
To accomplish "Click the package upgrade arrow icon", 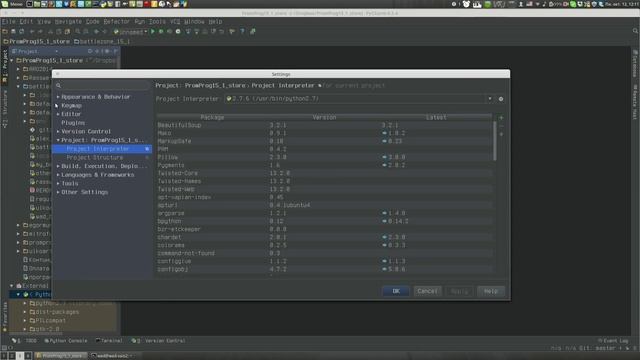I will pyautogui.click(x=501, y=134).
